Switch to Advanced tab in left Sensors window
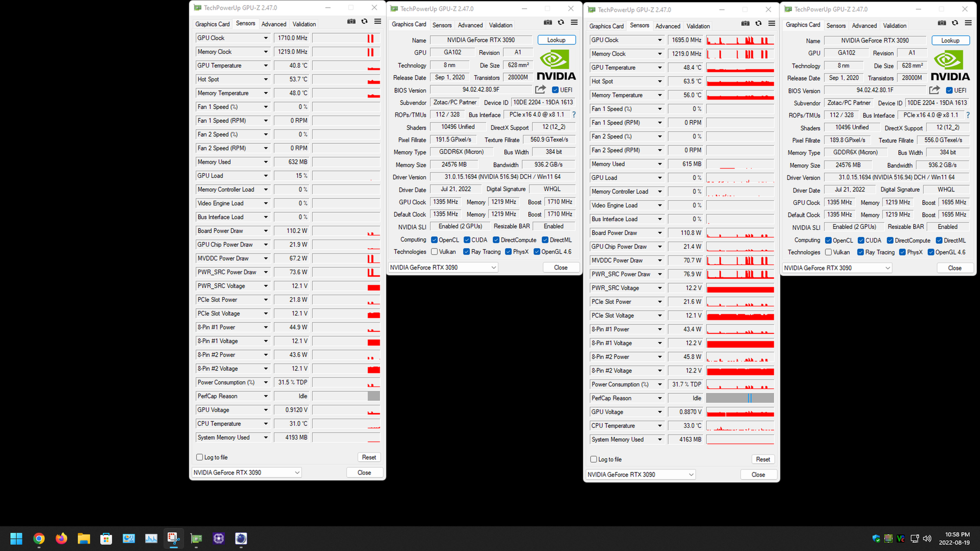Viewport: 980px width, 551px height. [x=274, y=24]
